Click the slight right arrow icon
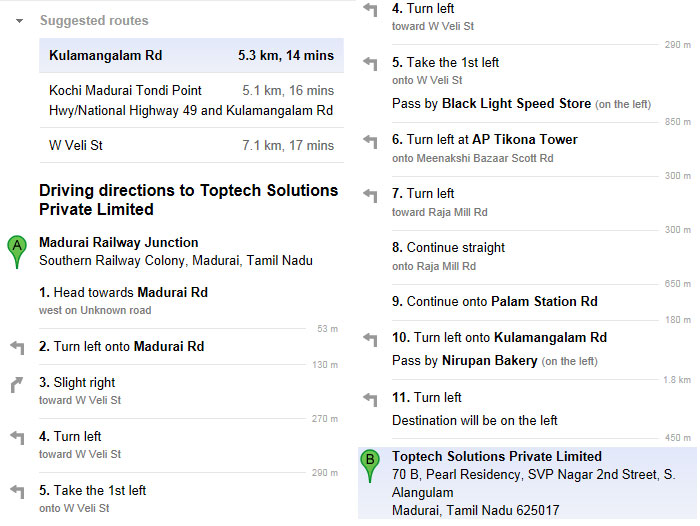Viewport: 700px width, 526px height. pyautogui.click(x=16, y=384)
